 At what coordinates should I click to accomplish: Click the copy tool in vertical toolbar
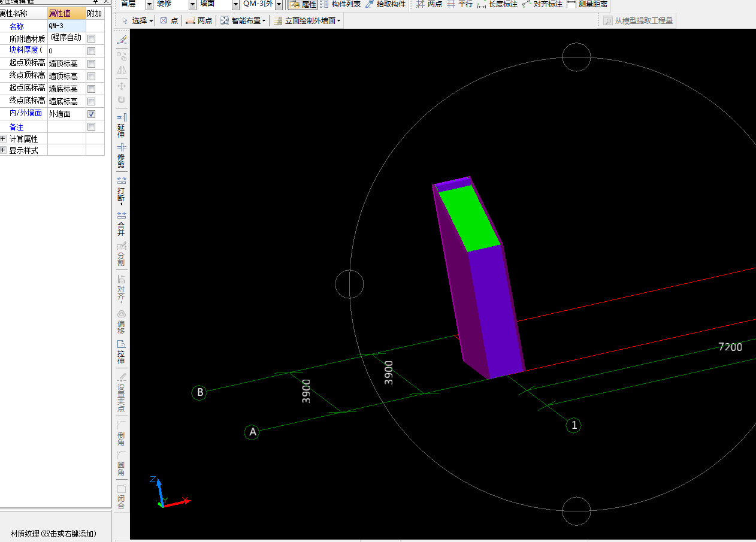[x=122, y=57]
